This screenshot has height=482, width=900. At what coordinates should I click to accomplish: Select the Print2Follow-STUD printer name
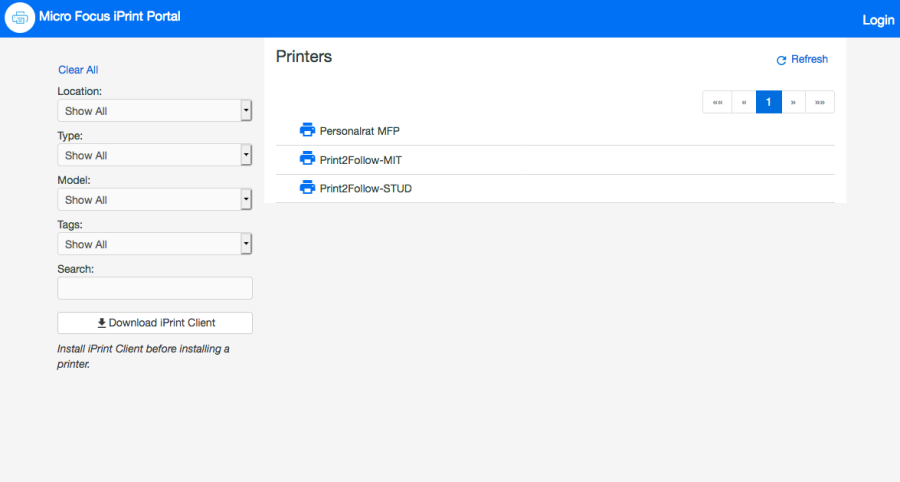click(x=365, y=188)
